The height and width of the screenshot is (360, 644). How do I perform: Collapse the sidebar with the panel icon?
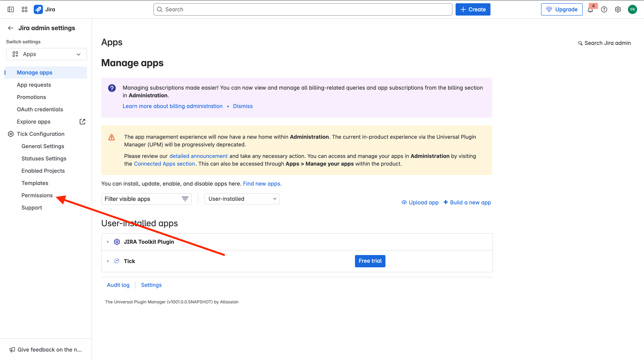[x=11, y=10]
